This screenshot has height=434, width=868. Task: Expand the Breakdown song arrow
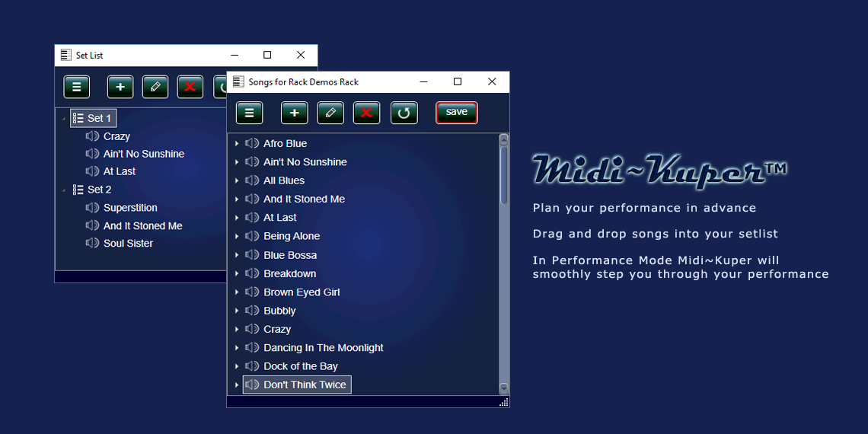[236, 273]
